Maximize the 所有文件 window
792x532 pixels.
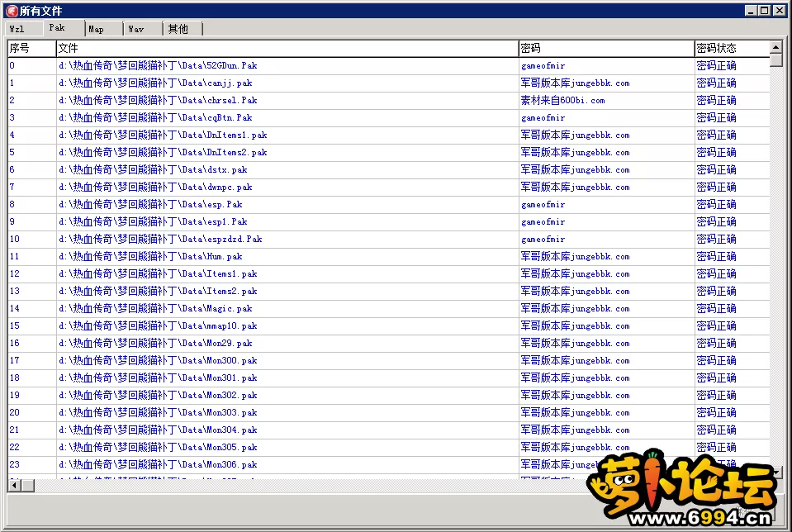click(765, 11)
